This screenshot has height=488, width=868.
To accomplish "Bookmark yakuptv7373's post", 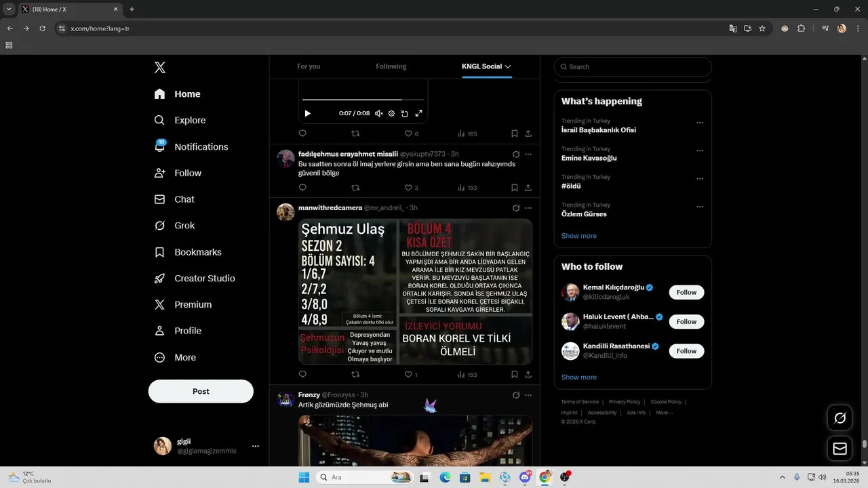I will 515,188.
